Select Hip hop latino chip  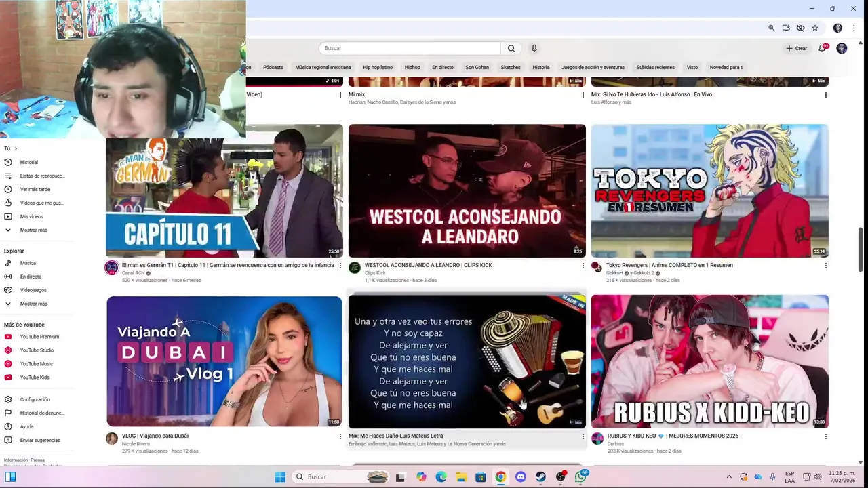(378, 67)
